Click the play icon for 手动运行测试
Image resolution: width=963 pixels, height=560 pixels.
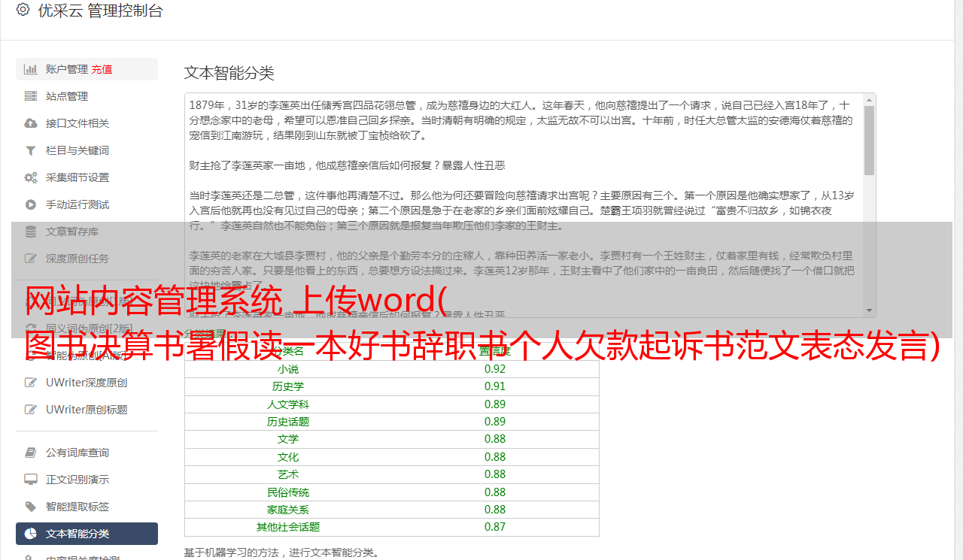(x=30, y=204)
